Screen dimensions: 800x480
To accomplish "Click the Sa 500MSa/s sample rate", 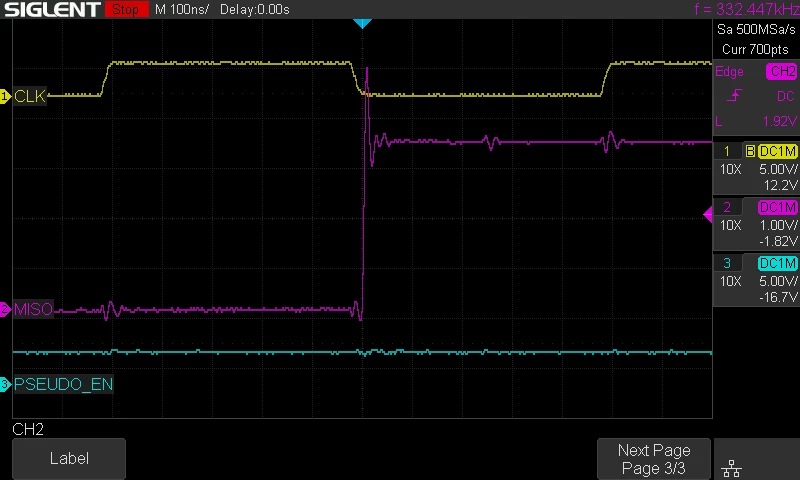I will [756, 30].
